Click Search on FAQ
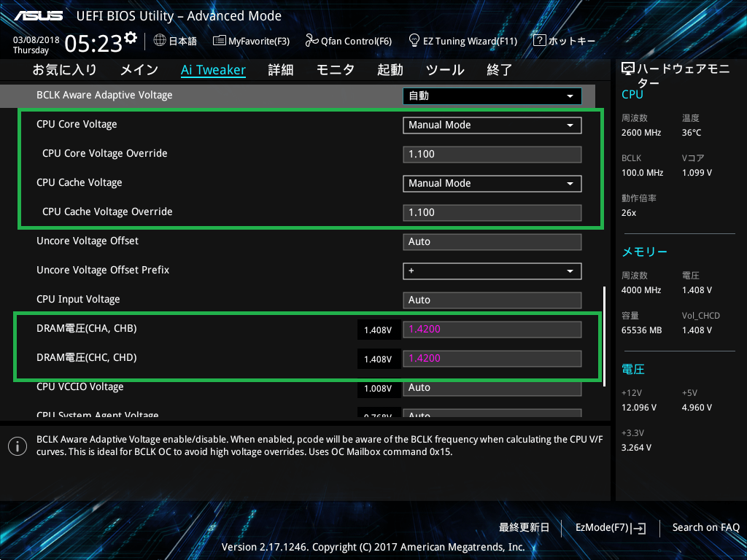The image size is (747, 560). pos(706,528)
